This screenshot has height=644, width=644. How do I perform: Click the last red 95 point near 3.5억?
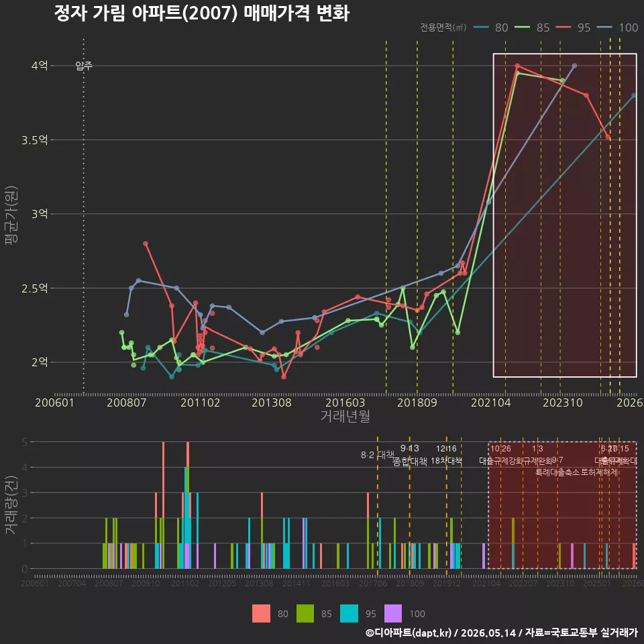tap(608, 137)
